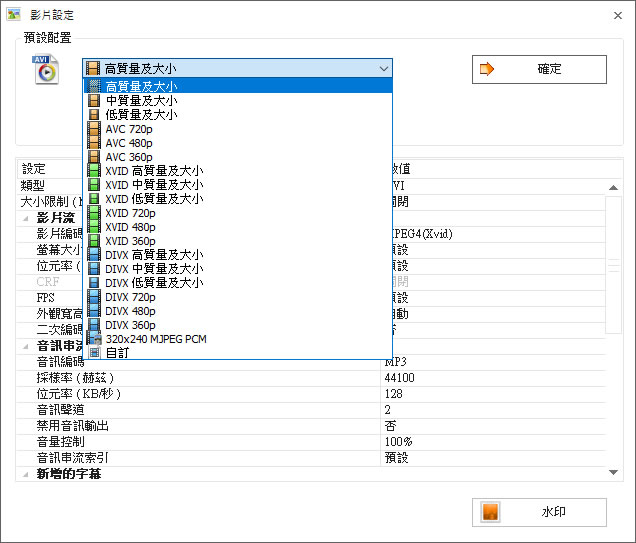636x543 pixels.
Task: Click the 否 value for 禁用音訊輸出
Action: click(x=390, y=426)
